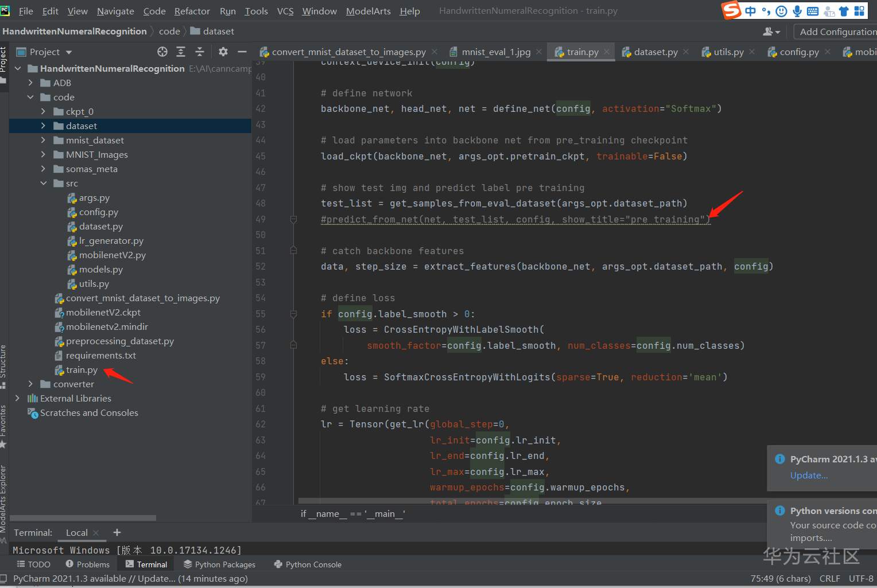Toggle fold marker at line 55
Image resolution: width=877 pixels, height=588 pixels.
click(293, 314)
